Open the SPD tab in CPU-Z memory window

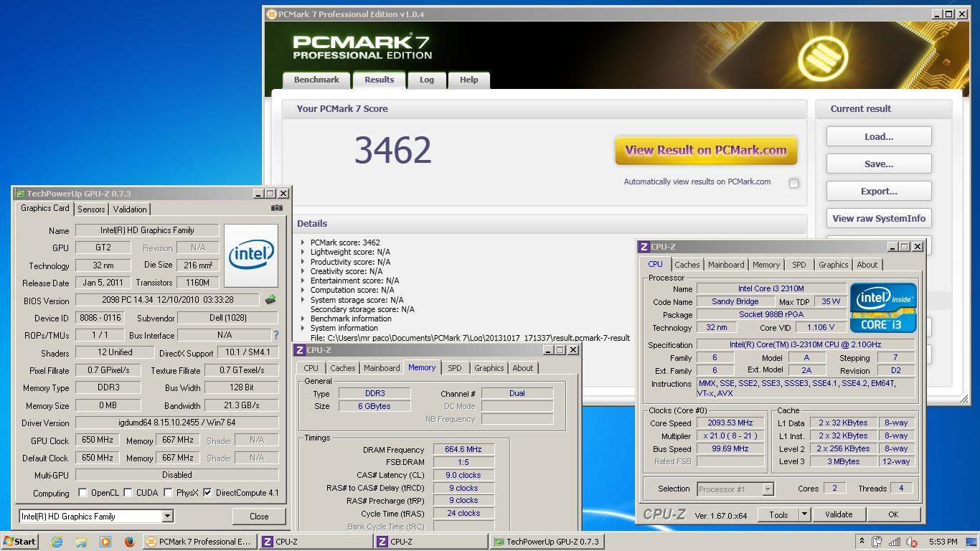click(x=455, y=368)
